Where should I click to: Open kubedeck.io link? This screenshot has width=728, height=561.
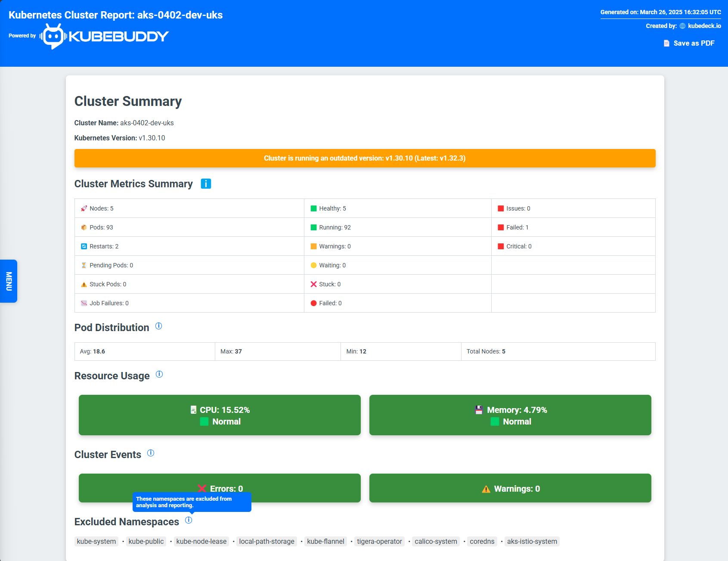(704, 26)
